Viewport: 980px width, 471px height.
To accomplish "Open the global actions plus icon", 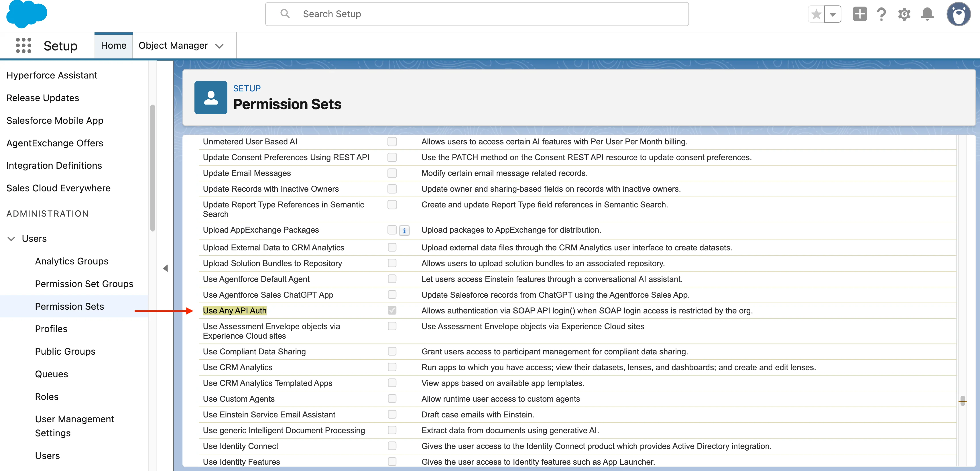I will coord(860,14).
